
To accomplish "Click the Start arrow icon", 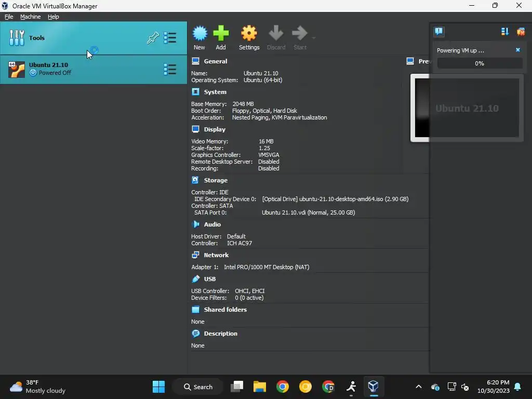I will tap(300, 34).
